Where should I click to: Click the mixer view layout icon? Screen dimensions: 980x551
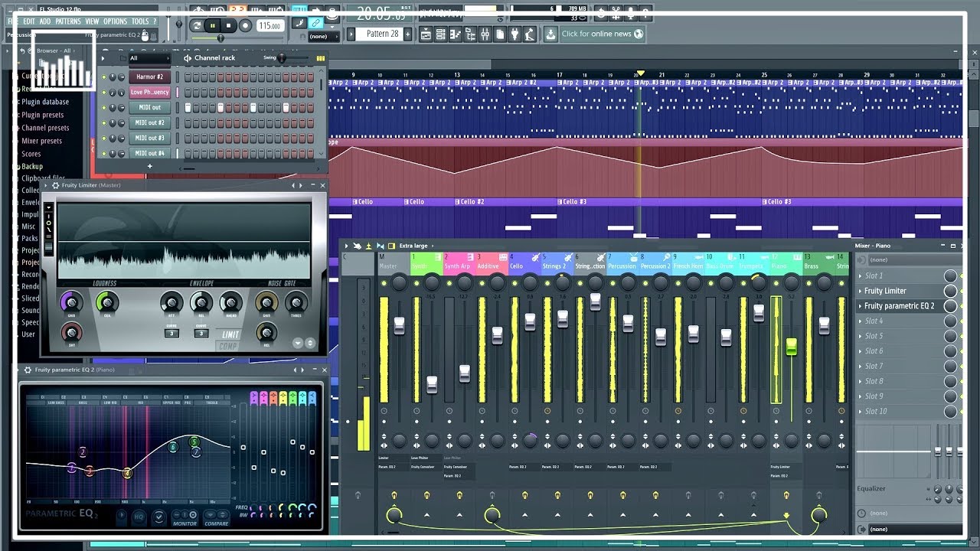coord(391,246)
